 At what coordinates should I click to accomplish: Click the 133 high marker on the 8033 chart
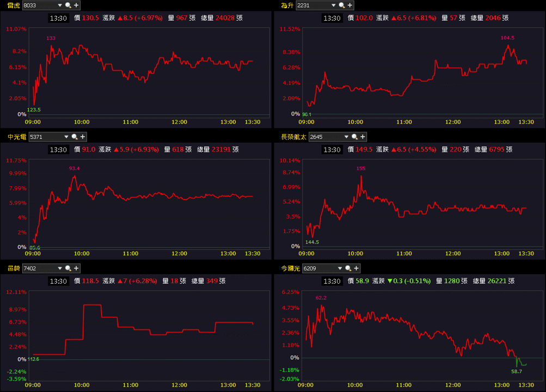pos(51,38)
